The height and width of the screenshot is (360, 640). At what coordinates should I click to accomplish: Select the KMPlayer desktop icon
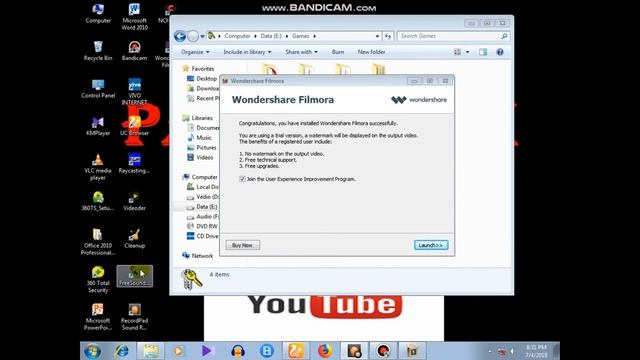click(98, 126)
